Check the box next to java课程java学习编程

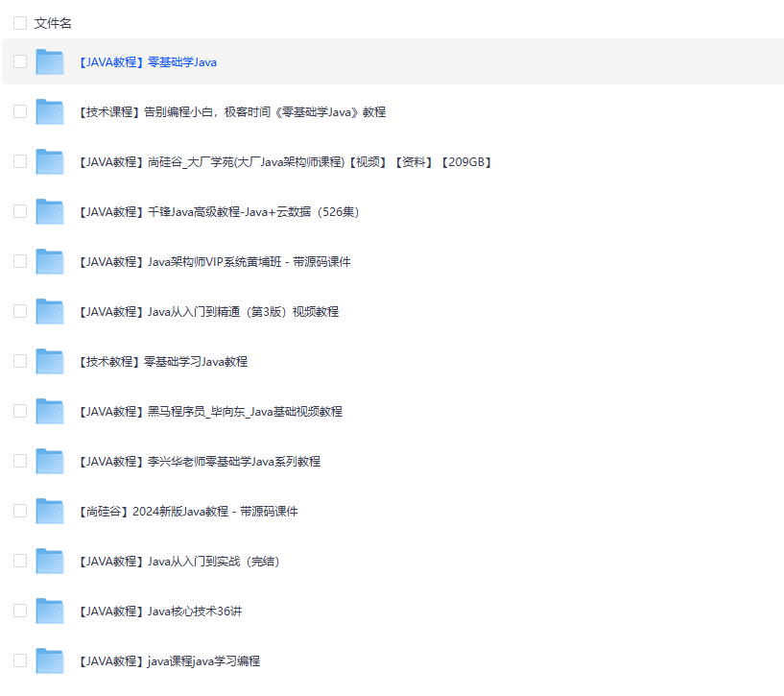[x=20, y=660]
